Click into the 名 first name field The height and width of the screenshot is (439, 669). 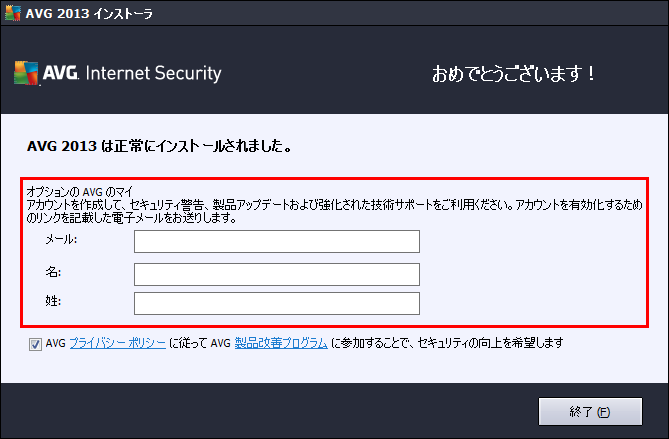277,274
